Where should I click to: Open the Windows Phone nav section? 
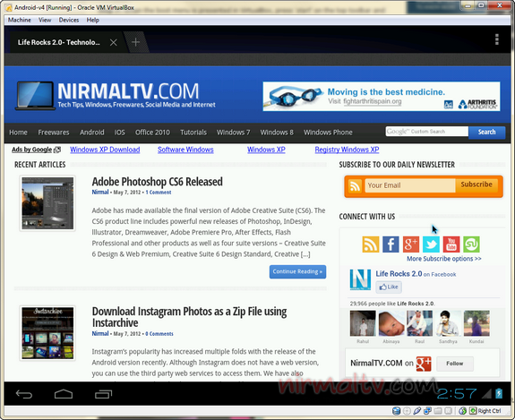point(328,133)
